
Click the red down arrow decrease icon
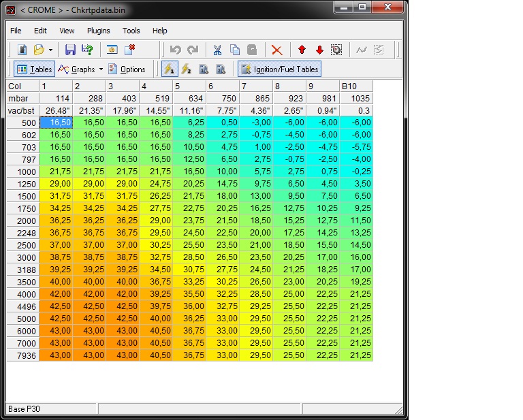(x=319, y=50)
